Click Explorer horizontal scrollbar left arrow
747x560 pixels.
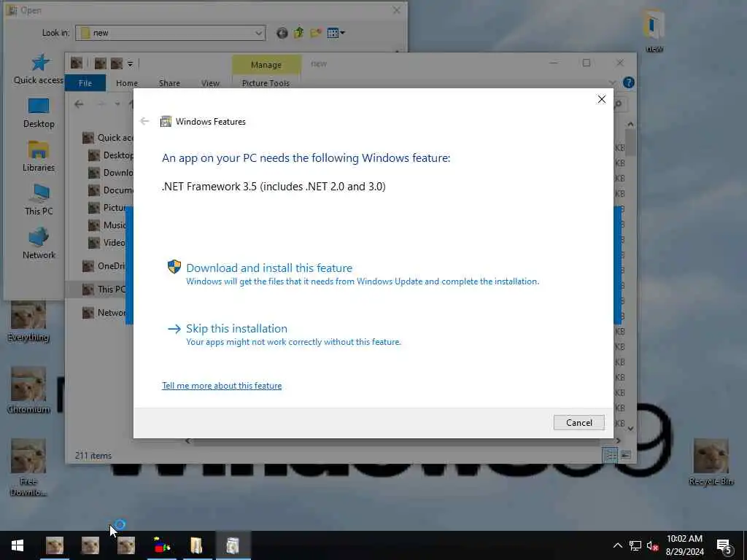tap(187, 441)
